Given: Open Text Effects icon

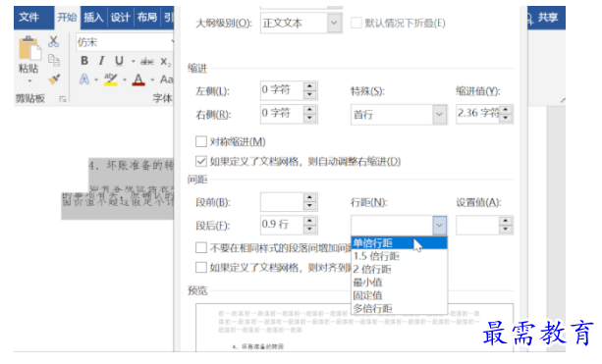Looking at the screenshot, I should tap(84, 79).
